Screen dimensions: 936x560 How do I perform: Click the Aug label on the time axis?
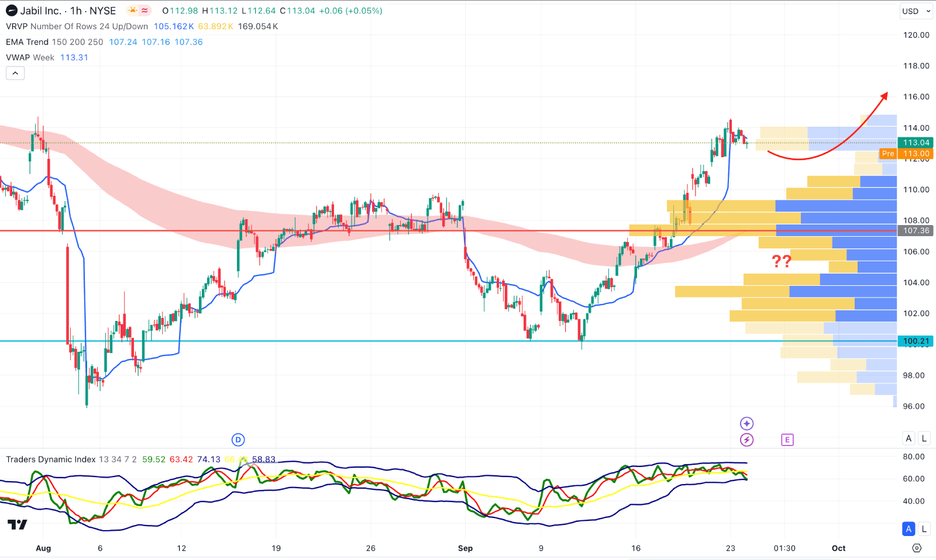[x=43, y=548]
